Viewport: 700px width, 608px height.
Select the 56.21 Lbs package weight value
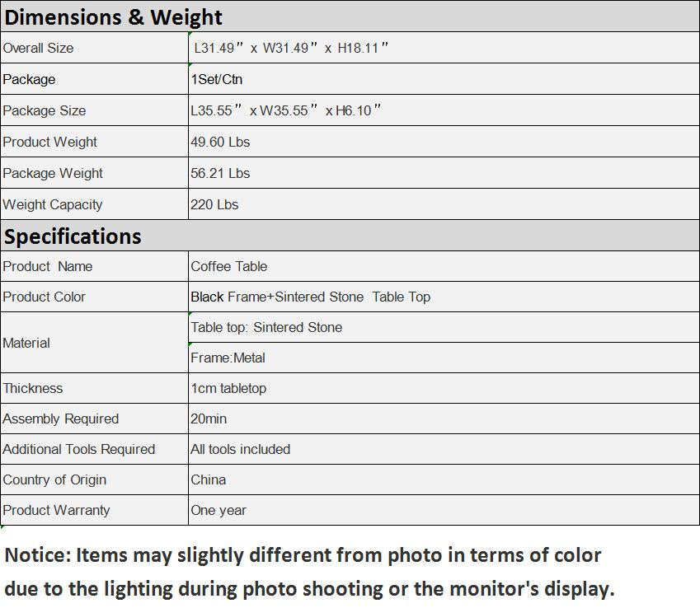(220, 174)
